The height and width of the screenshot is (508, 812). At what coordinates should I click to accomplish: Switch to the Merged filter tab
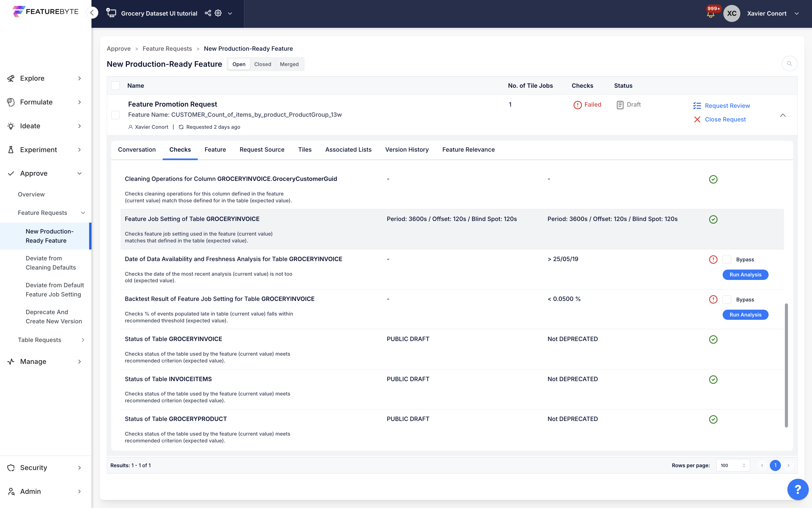tap(289, 64)
